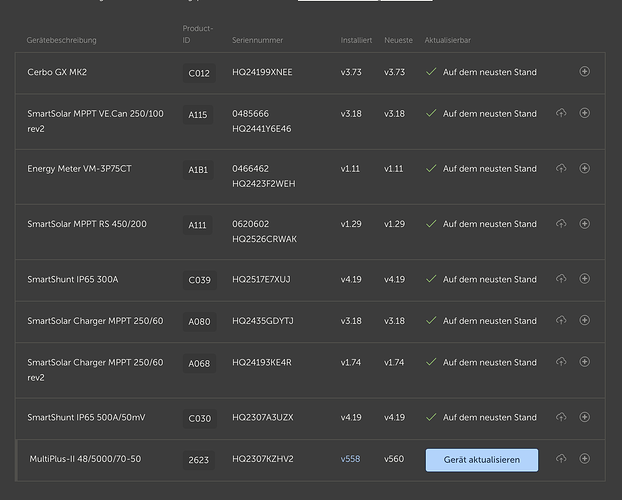The width and height of the screenshot is (622, 500).
Task: Click installed version v3.73 value
Action: click(351, 72)
